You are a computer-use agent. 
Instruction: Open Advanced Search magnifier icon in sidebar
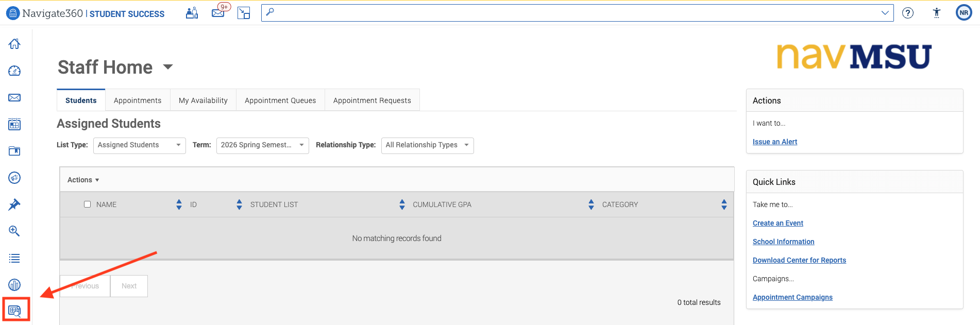coord(14,231)
